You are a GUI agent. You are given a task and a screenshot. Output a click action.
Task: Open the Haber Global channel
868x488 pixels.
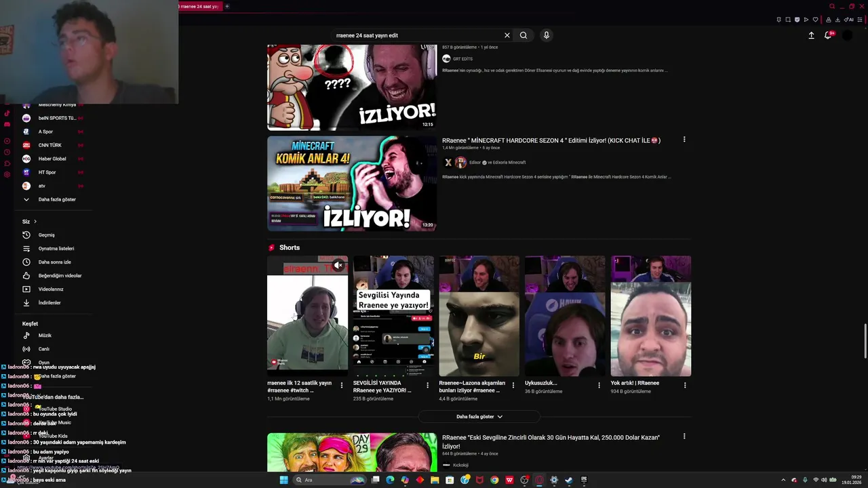53,159
